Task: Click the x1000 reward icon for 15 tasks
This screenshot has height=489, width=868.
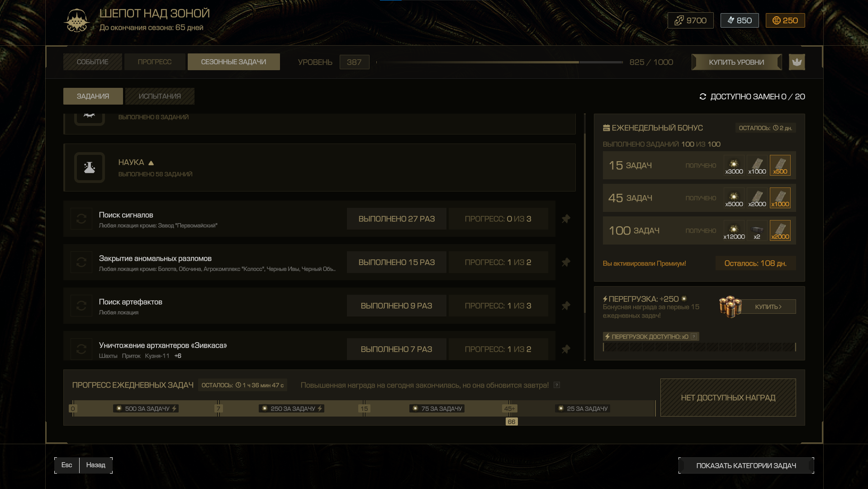Action: click(757, 165)
